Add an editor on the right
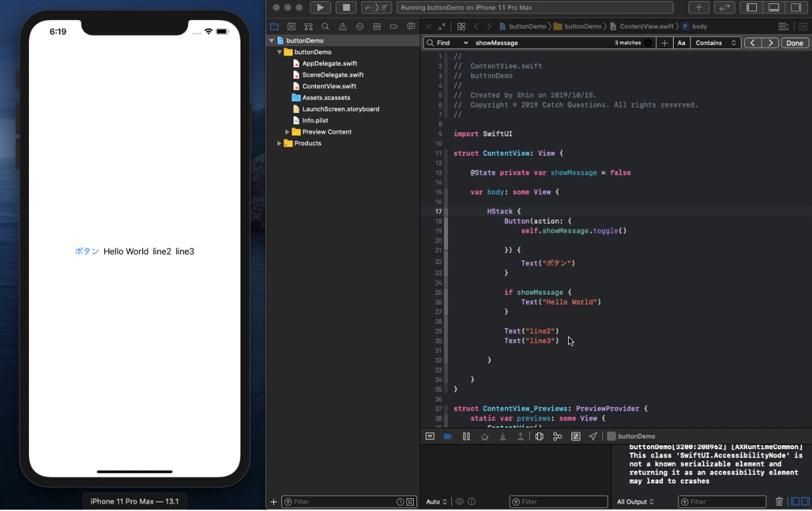812x511 pixels. coord(803,27)
